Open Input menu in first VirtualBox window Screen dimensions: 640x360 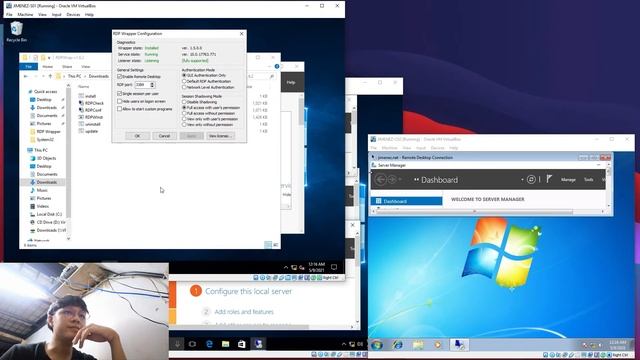point(56,14)
